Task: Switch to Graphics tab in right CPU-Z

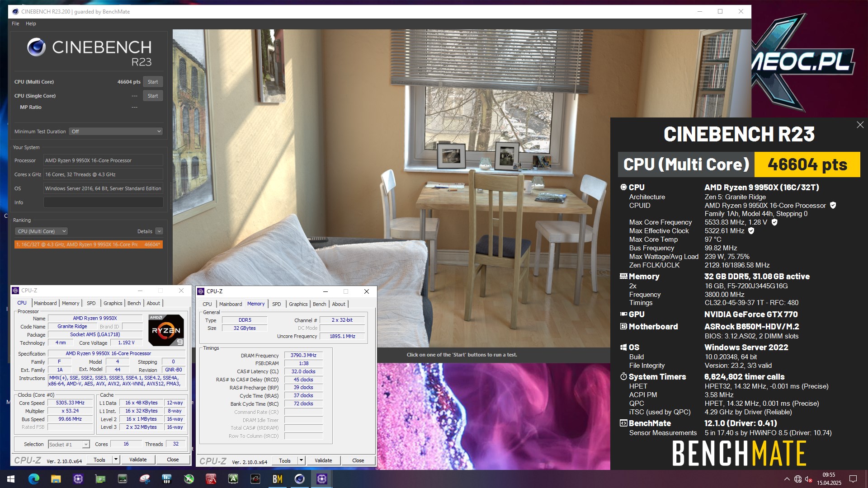Action: pyautogui.click(x=298, y=304)
